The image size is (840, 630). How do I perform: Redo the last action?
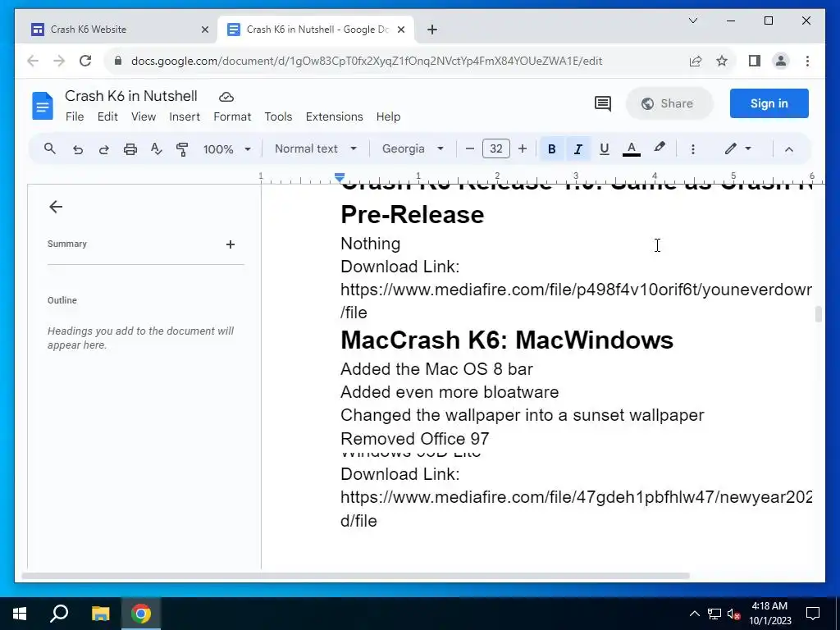[104, 149]
